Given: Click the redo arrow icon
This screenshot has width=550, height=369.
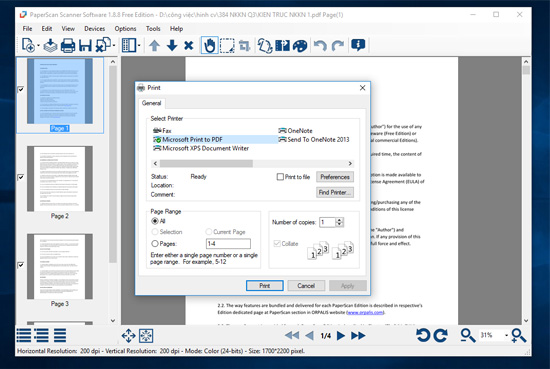Looking at the screenshot, I should coord(338,46).
